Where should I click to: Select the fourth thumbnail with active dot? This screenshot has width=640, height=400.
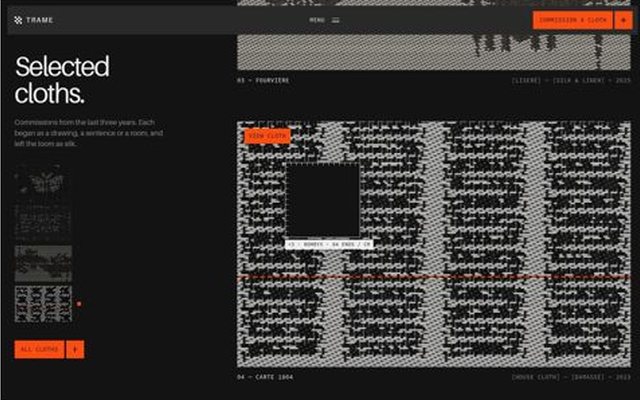click(43, 304)
